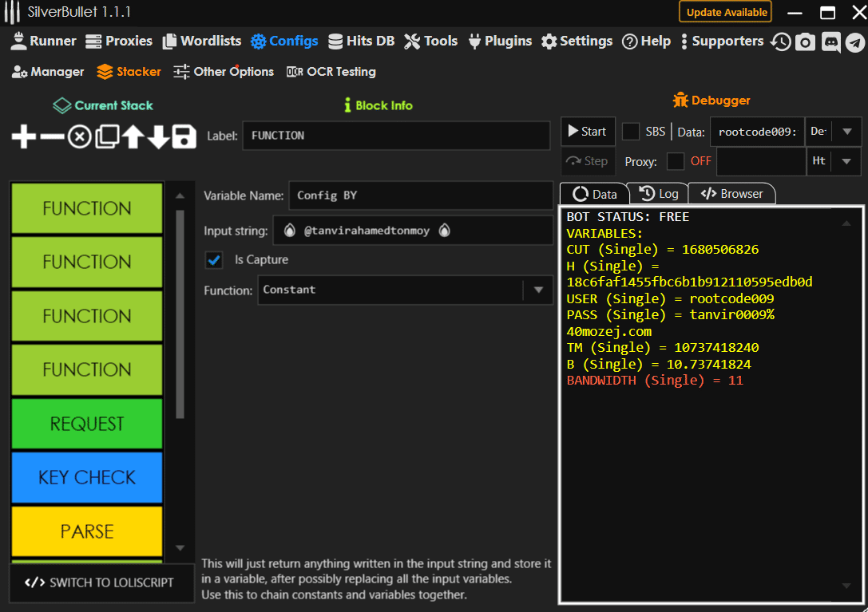Move selected block down with arrow icon
This screenshot has width=868, height=612.
[159, 137]
